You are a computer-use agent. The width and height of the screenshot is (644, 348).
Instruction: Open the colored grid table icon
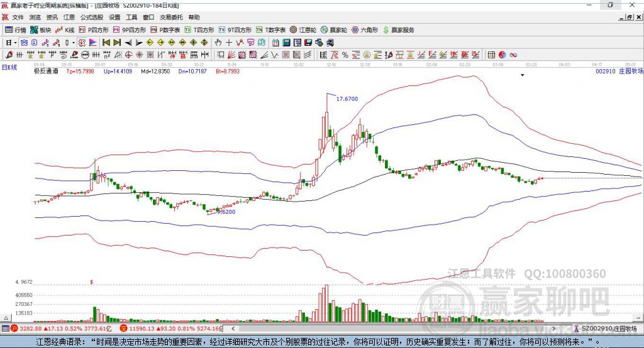tap(491, 55)
